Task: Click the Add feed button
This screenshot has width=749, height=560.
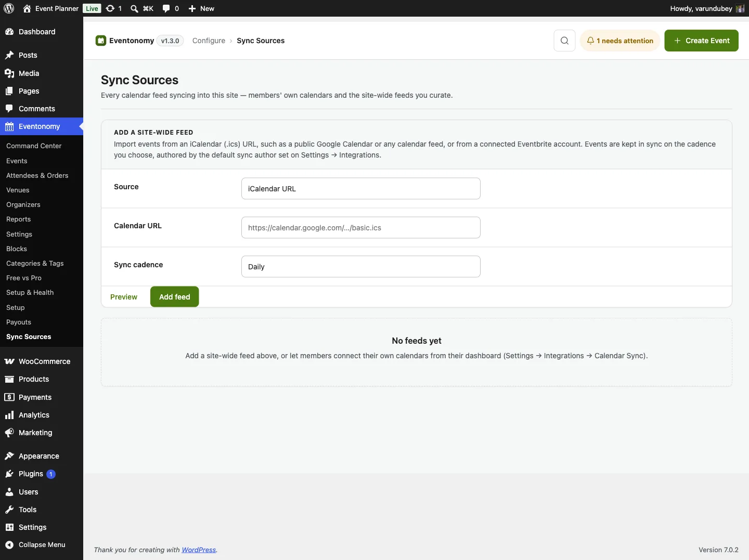Action: [x=175, y=297]
